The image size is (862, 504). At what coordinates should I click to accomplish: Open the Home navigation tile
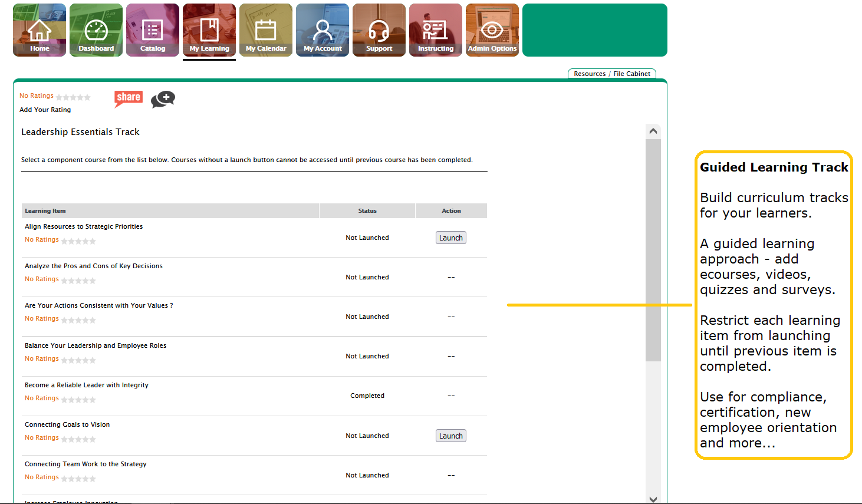click(x=40, y=30)
